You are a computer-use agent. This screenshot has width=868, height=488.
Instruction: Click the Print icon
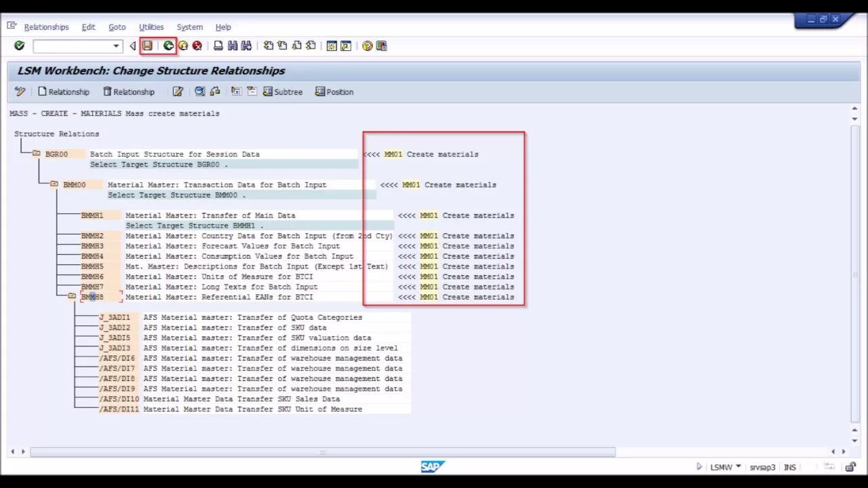218,45
